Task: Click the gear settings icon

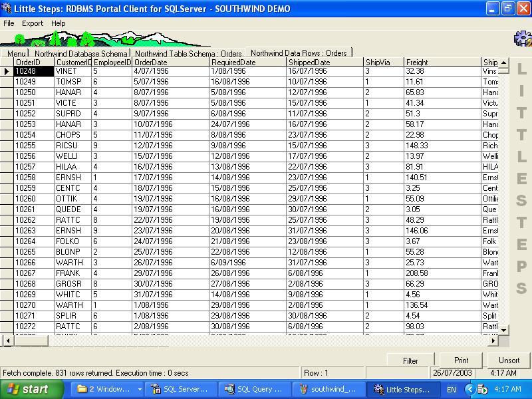Action: tap(523, 38)
